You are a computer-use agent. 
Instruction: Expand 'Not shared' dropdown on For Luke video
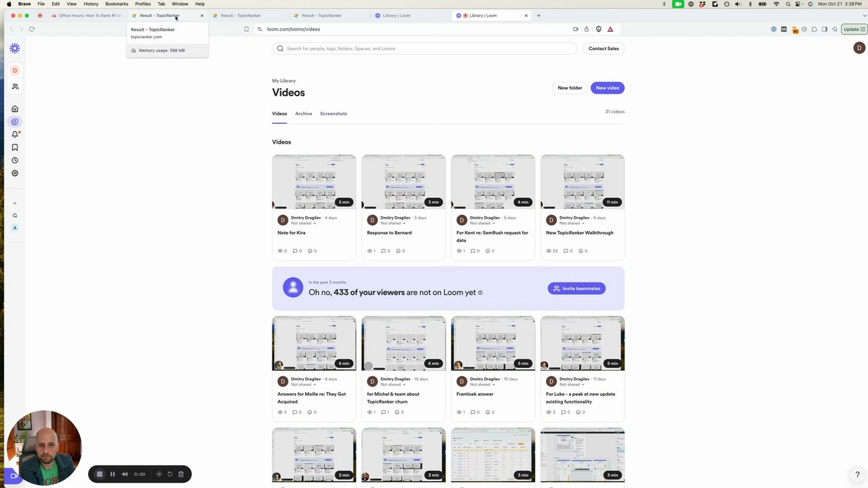pyautogui.click(x=572, y=384)
